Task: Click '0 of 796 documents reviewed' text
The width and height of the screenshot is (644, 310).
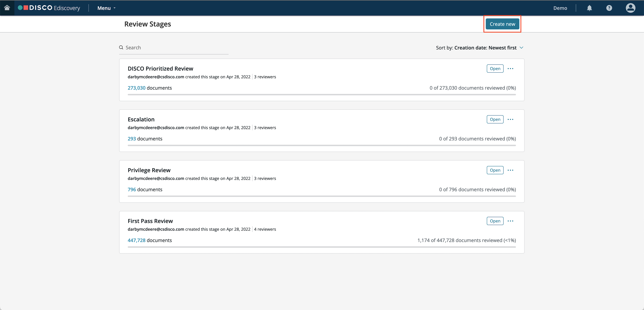Action: (477, 189)
